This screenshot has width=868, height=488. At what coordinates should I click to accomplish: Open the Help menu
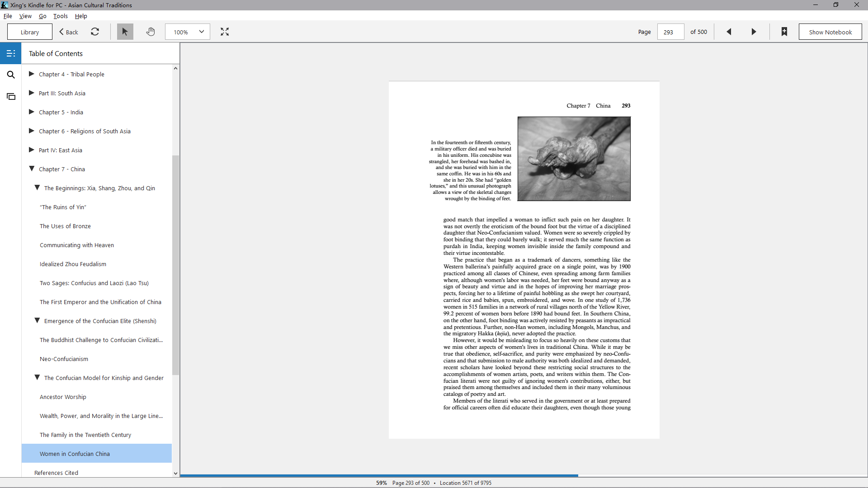(81, 16)
